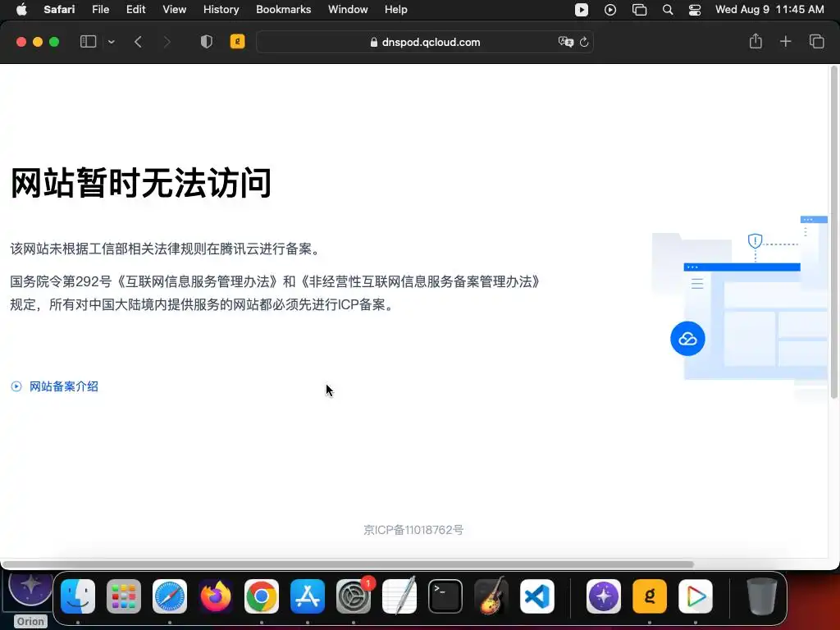840x630 pixels.
Task: Open the Help menu
Action: point(396,9)
